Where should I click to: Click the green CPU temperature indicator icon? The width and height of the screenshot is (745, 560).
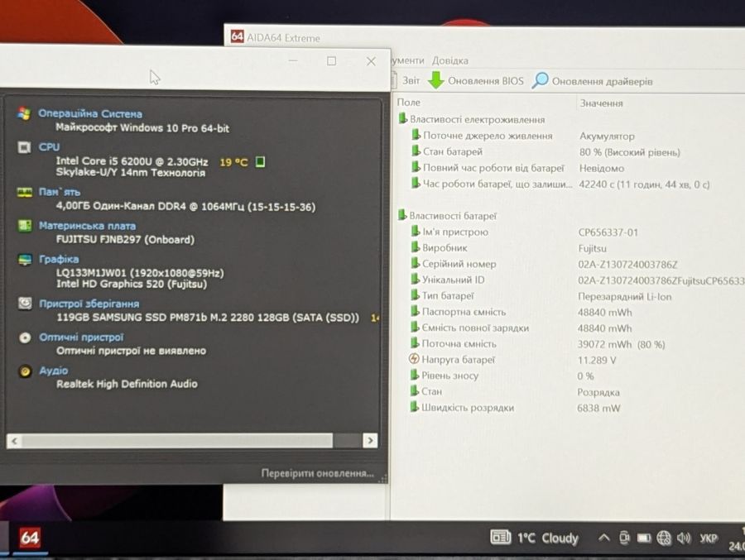(260, 162)
